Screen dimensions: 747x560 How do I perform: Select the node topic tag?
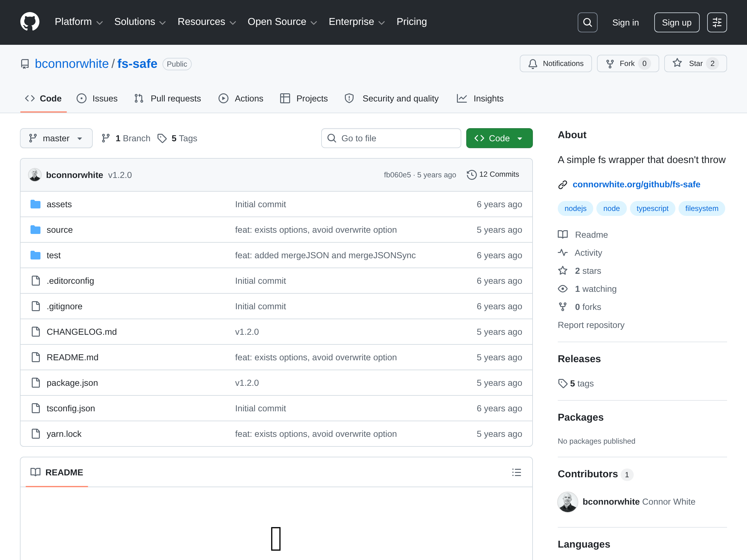(611, 209)
